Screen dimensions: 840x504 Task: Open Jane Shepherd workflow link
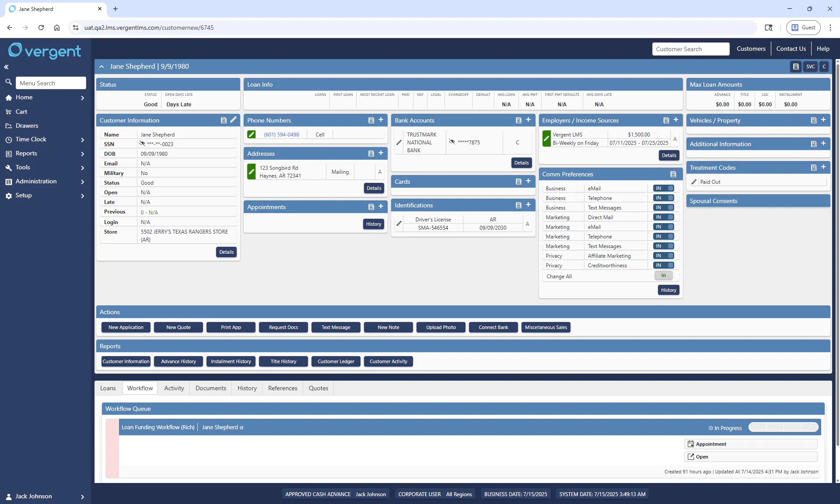[x=222, y=427]
